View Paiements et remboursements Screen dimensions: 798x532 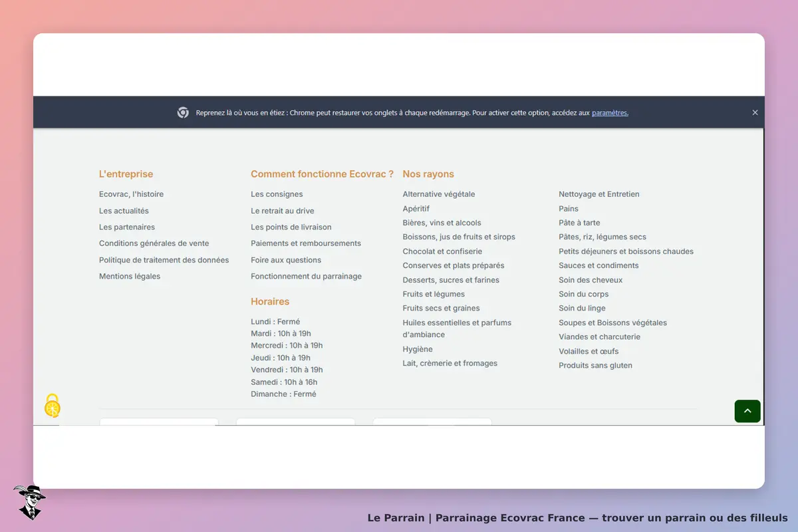(x=306, y=243)
